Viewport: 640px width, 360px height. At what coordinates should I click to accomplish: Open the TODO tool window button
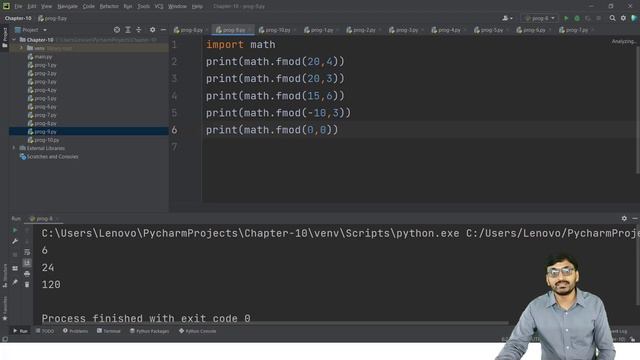44,331
